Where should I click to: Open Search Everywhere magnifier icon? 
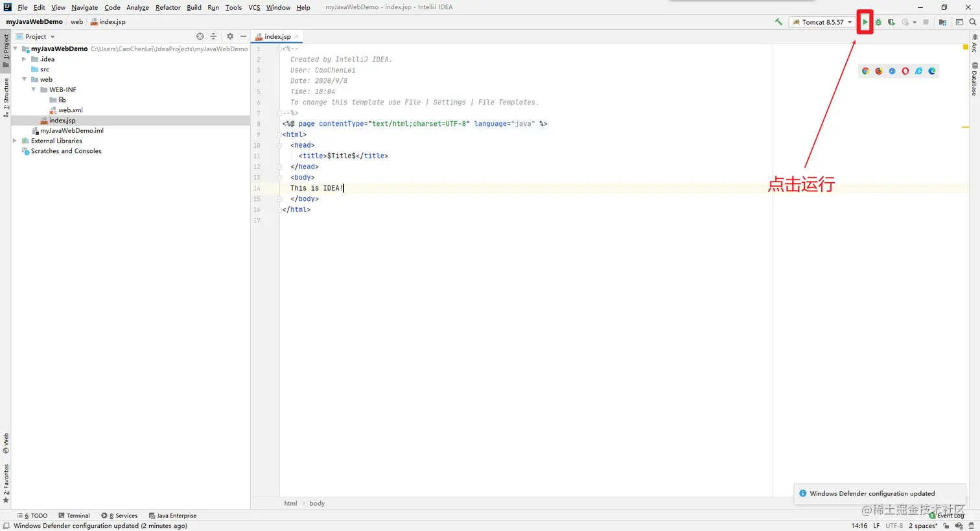972,22
